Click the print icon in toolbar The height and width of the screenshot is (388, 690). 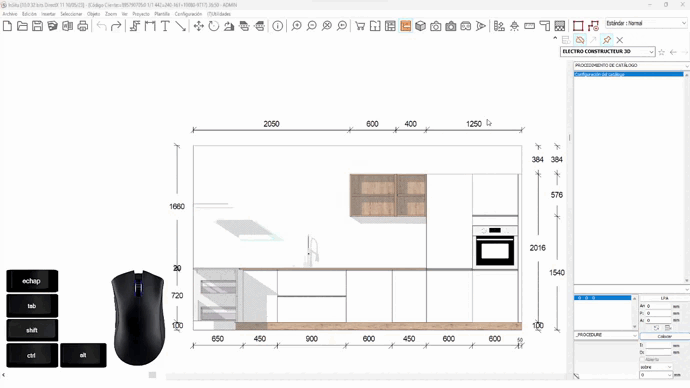82,26
